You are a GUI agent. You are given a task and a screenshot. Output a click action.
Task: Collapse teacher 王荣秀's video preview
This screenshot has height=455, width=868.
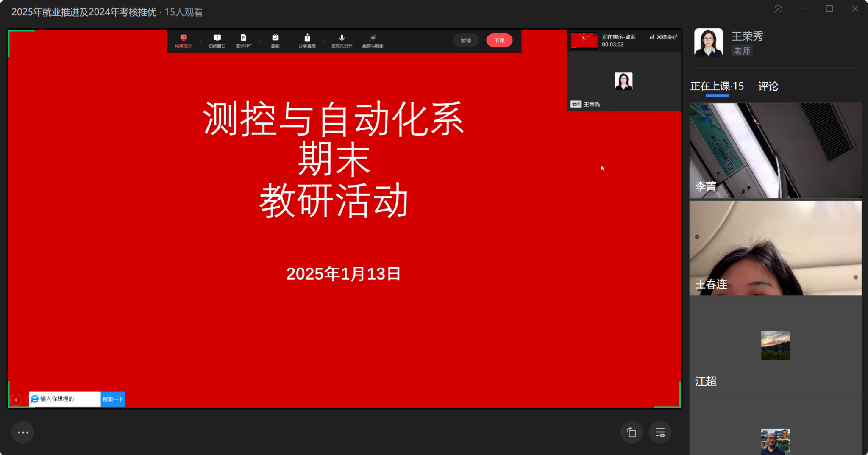click(623, 81)
